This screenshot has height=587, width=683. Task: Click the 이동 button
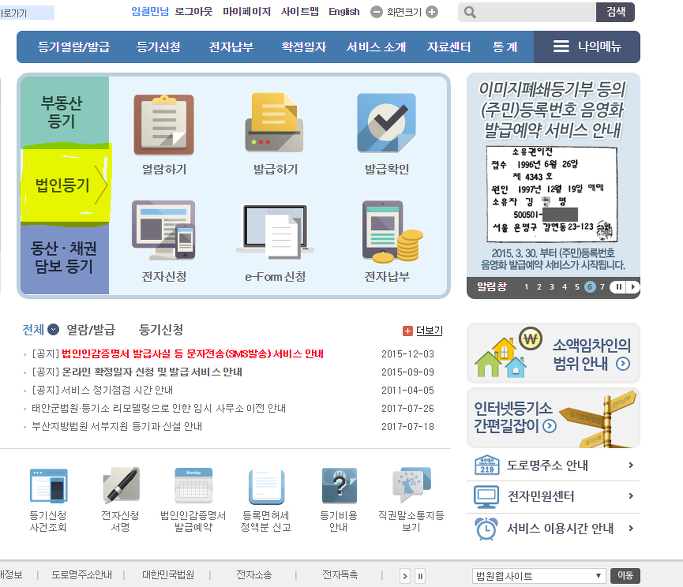625,576
